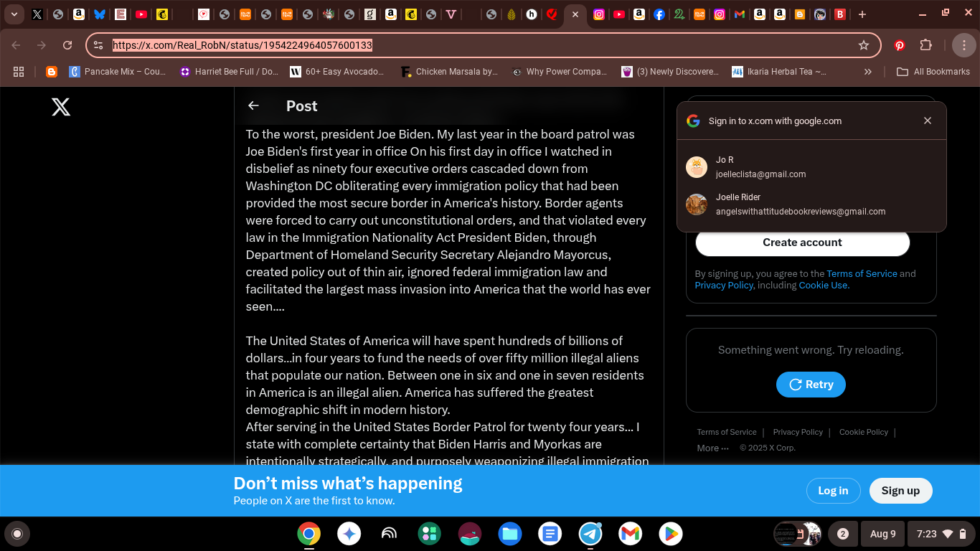The image size is (980, 551).
Task: Open the browser Extensions puzzle icon
Action: pos(926,45)
